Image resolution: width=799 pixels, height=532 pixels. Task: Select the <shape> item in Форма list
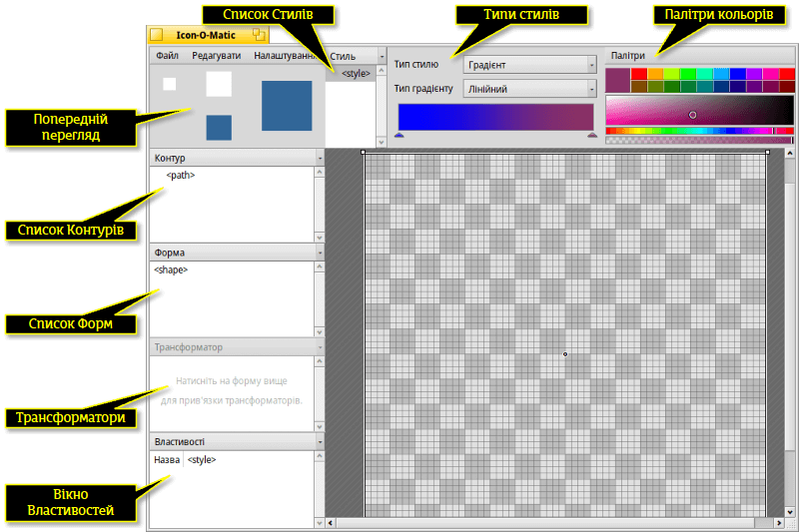coord(171,269)
